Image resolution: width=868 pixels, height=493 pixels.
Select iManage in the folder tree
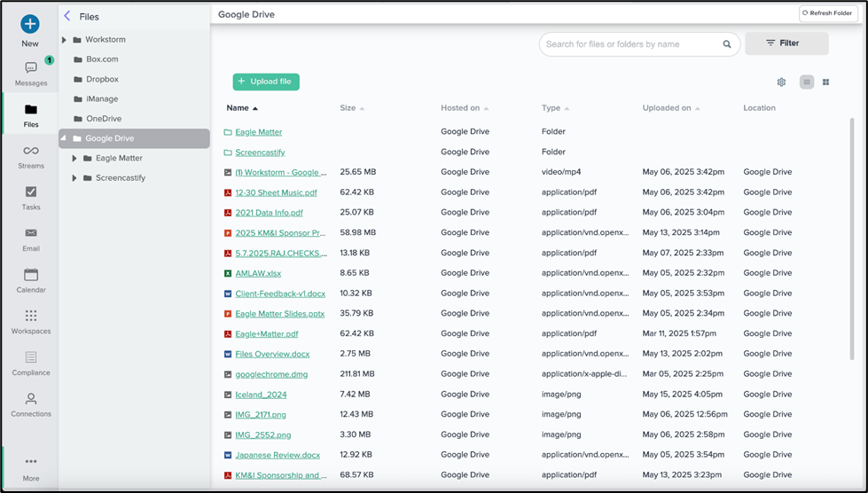pyautogui.click(x=102, y=99)
